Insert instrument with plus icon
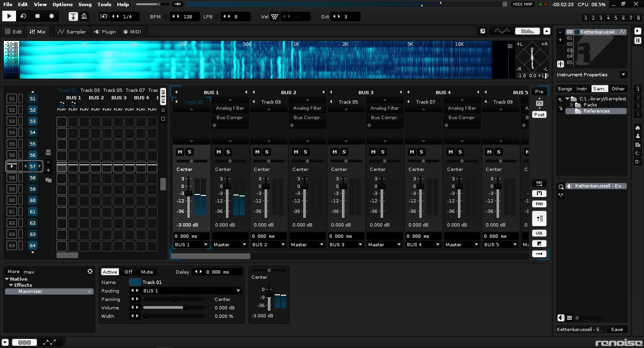 (x=560, y=40)
